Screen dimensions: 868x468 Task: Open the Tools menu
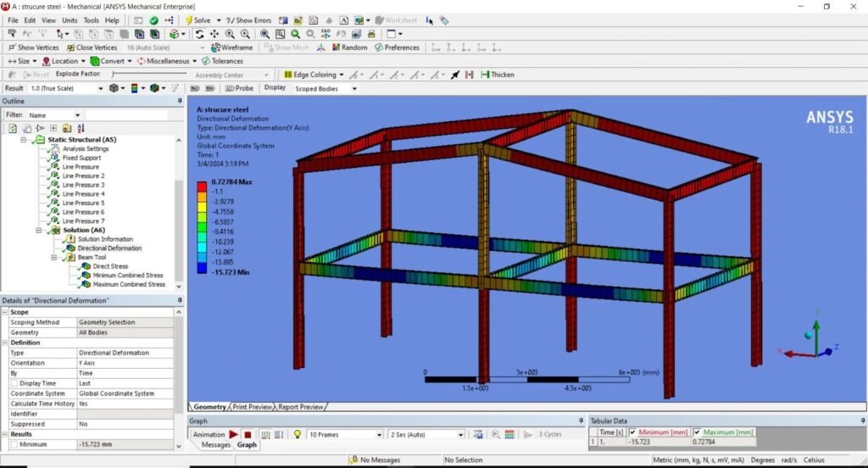(91, 20)
